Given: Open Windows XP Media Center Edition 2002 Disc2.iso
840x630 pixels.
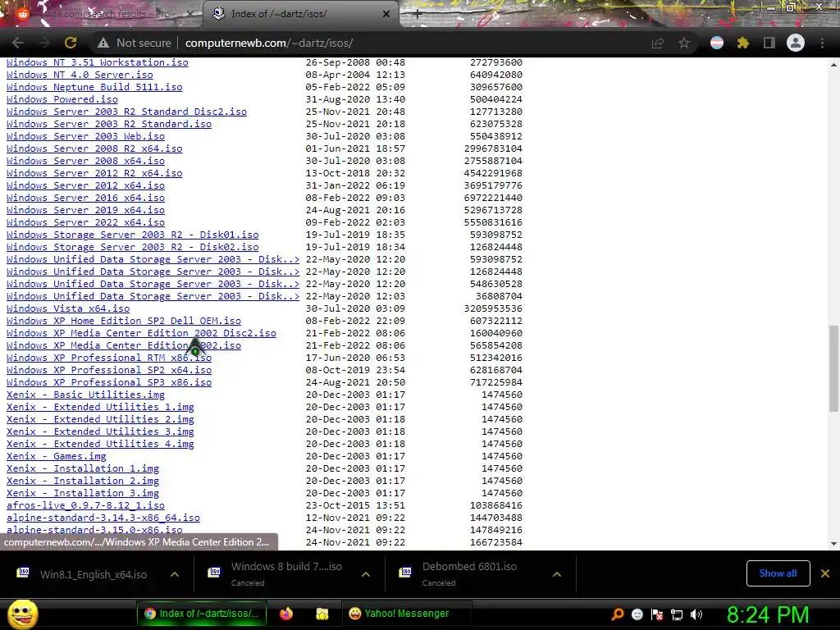Looking at the screenshot, I should click(x=141, y=333).
